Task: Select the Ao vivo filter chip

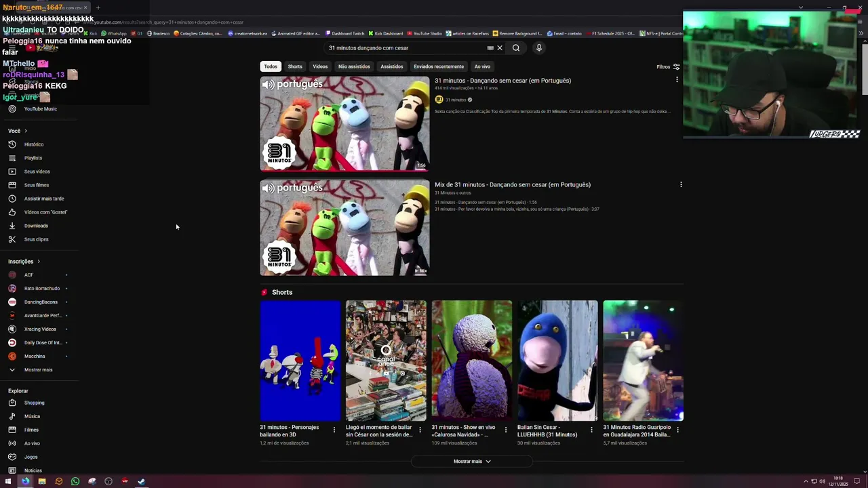Action: click(x=482, y=66)
